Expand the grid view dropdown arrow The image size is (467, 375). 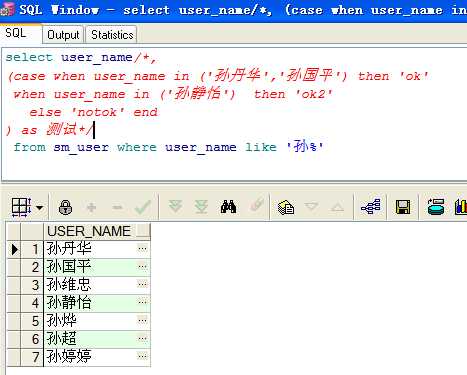point(40,208)
